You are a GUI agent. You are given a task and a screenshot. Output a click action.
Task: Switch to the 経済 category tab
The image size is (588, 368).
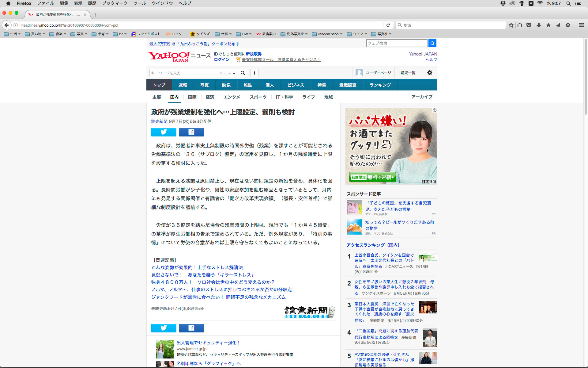pos(210,97)
